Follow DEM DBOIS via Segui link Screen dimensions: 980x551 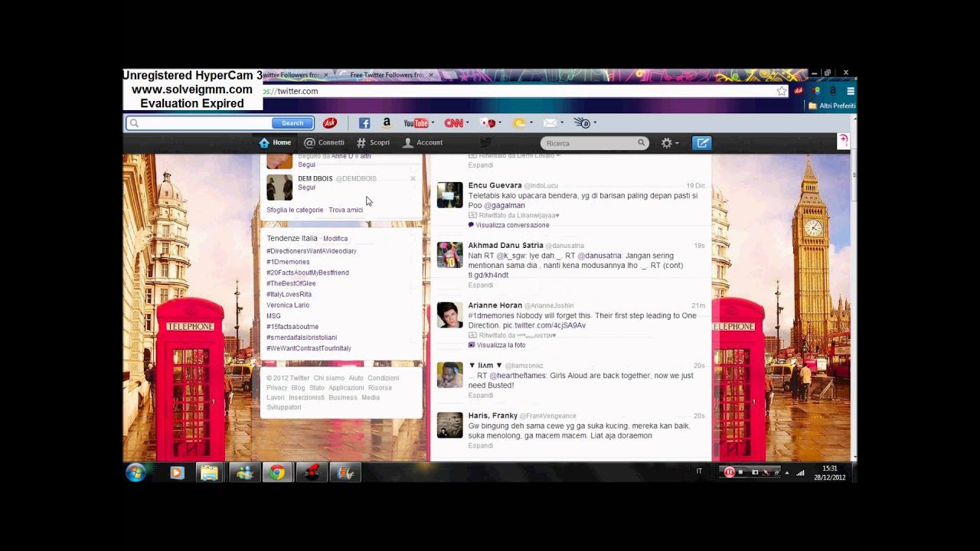pyautogui.click(x=306, y=187)
